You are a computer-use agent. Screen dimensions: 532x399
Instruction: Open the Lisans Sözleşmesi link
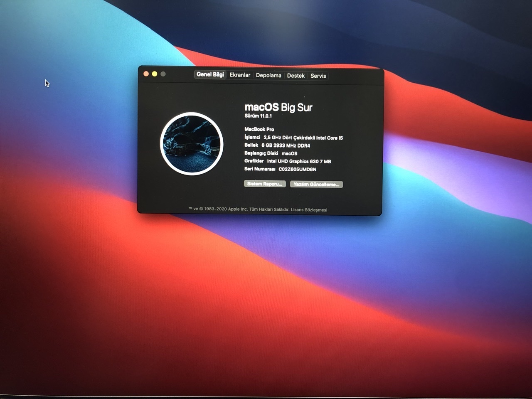pyautogui.click(x=309, y=210)
